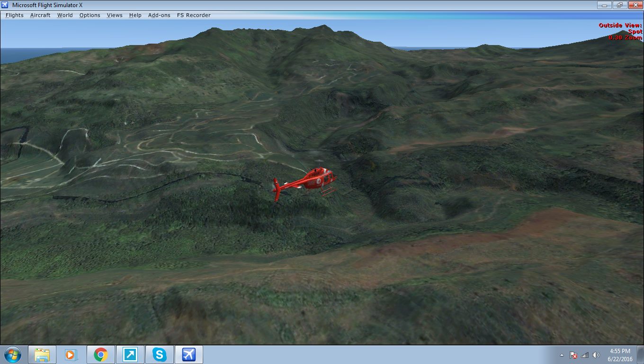Open the clock and calendar from the tray
Screen dimensions: 644x364
(621, 354)
